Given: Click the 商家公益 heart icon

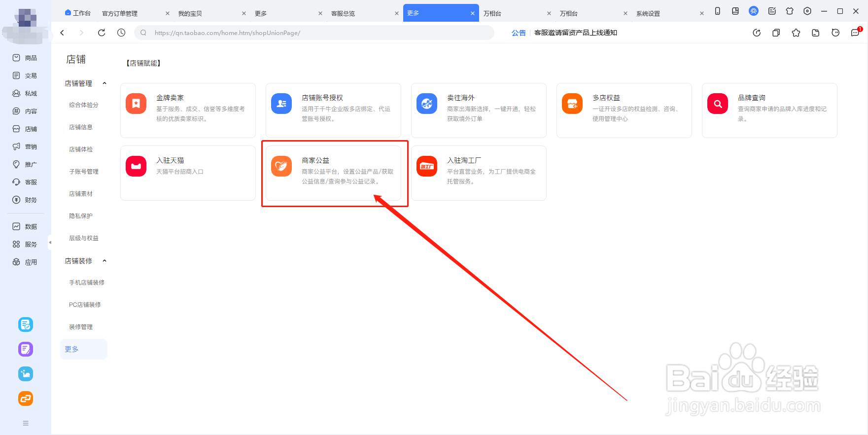Looking at the screenshot, I should click(x=281, y=166).
